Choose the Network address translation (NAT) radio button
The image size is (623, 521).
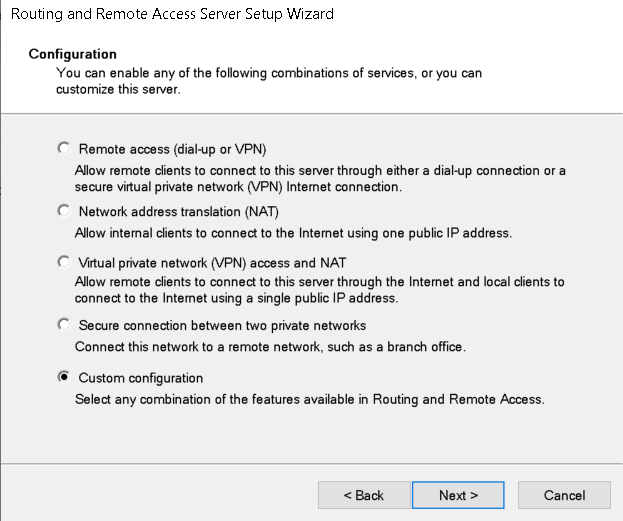pos(65,211)
